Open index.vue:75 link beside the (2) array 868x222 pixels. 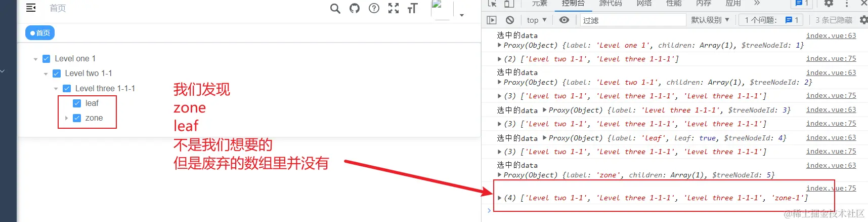pyautogui.click(x=831, y=59)
